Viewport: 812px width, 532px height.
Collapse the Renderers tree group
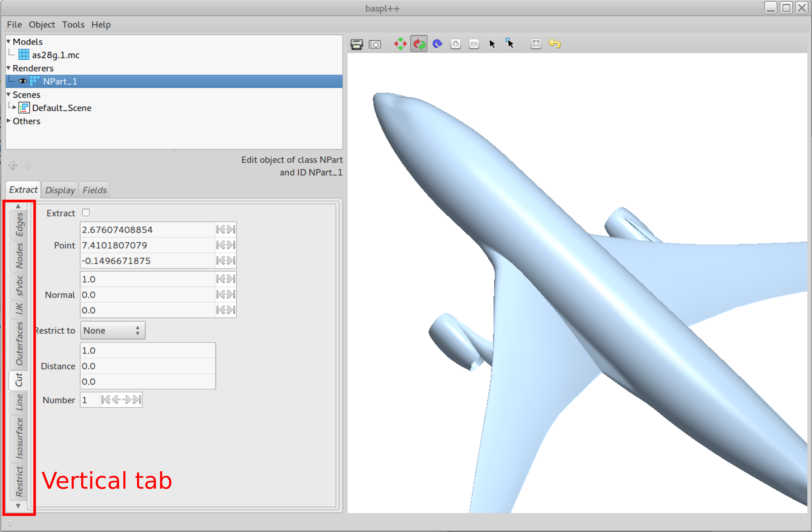pyautogui.click(x=8, y=68)
